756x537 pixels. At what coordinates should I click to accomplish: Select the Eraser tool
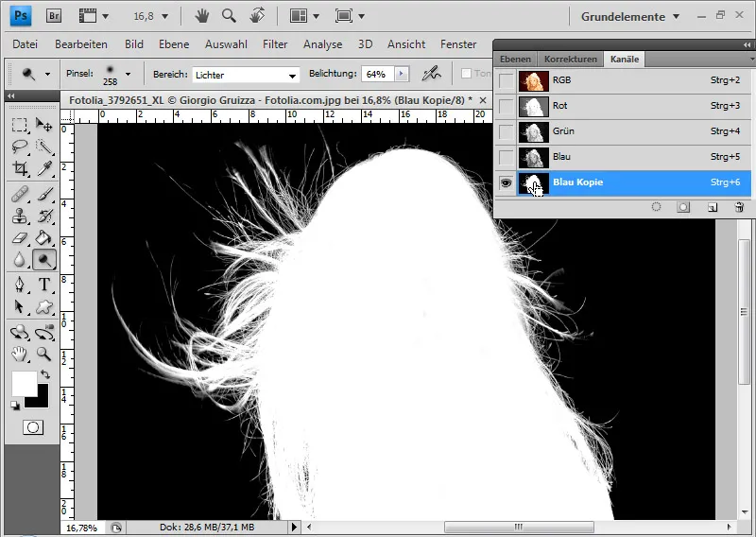coord(19,238)
